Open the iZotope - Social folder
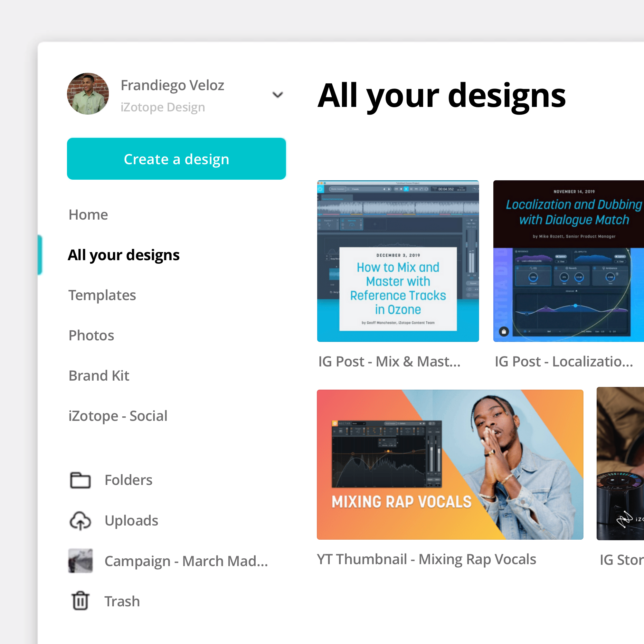 (118, 416)
